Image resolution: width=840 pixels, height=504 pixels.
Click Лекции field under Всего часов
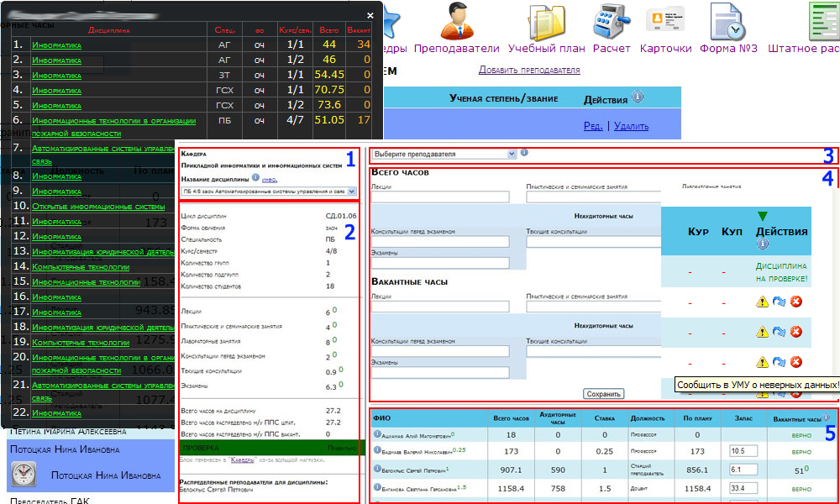pyautogui.click(x=440, y=197)
